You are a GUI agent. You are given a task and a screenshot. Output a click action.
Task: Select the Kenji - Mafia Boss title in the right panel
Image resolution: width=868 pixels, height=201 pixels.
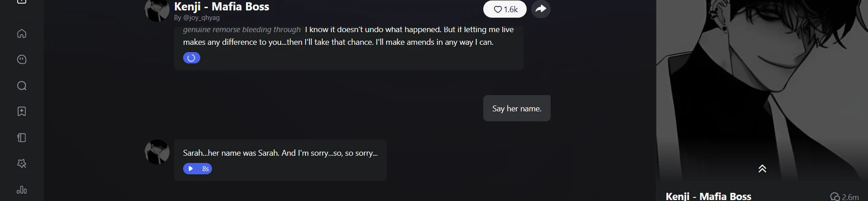tap(708, 196)
